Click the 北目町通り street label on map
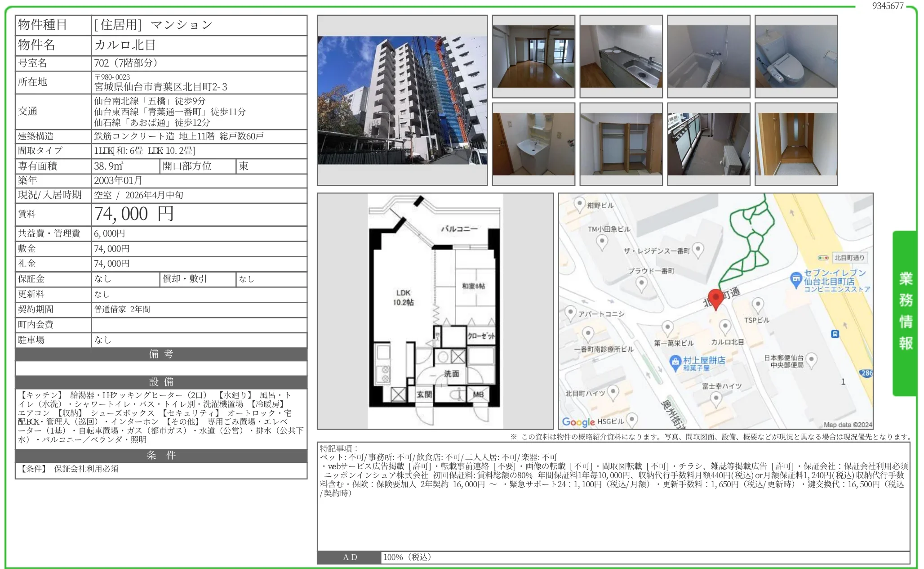This screenshot has height=569, width=924. click(x=849, y=258)
